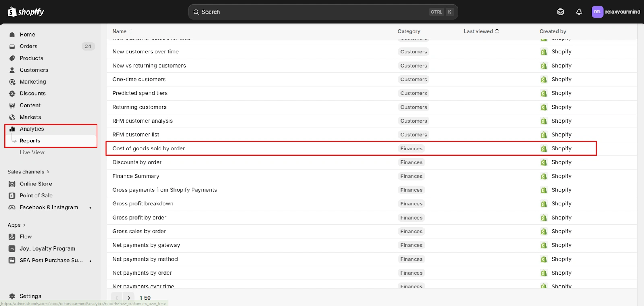Click the Category column header
644x306 pixels.
409,31
